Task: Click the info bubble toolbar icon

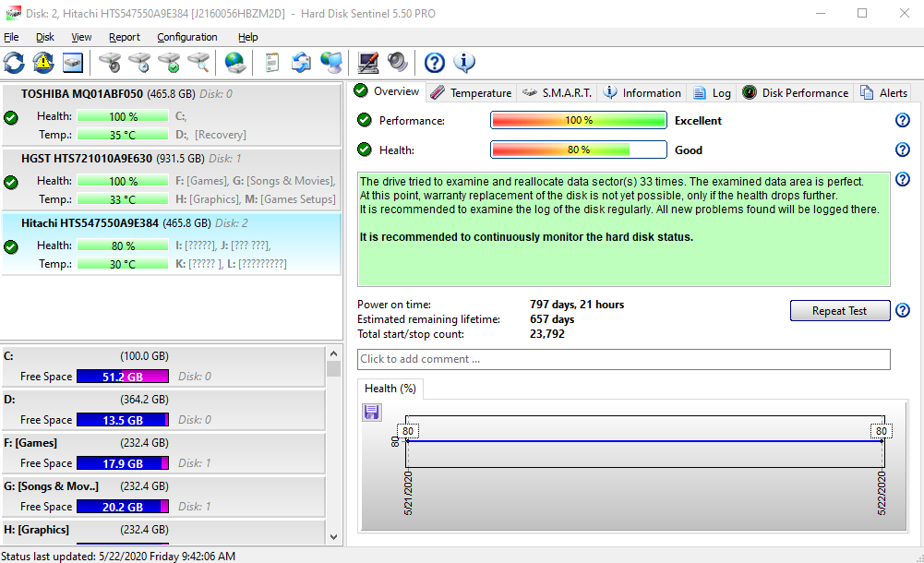Action: (464, 63)
